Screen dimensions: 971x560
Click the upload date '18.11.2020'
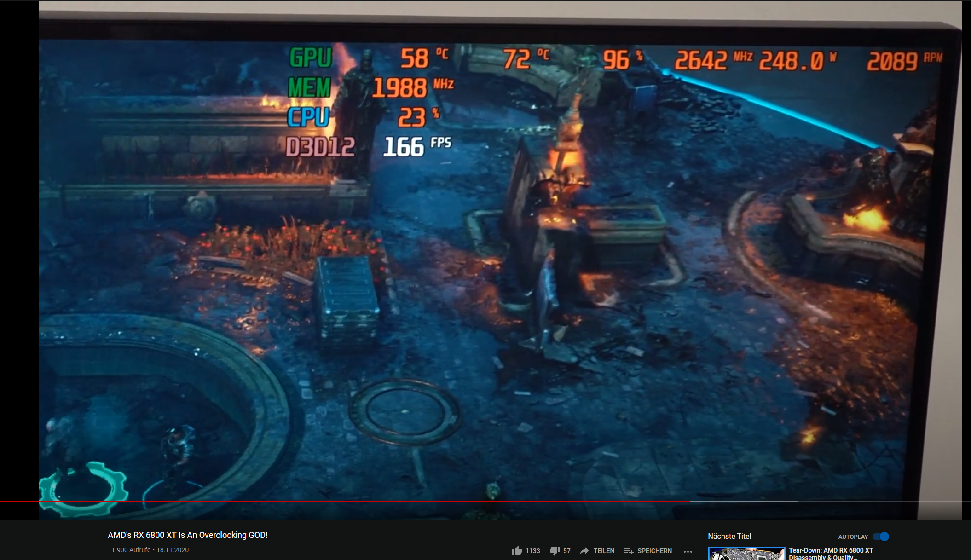(173, 549)
